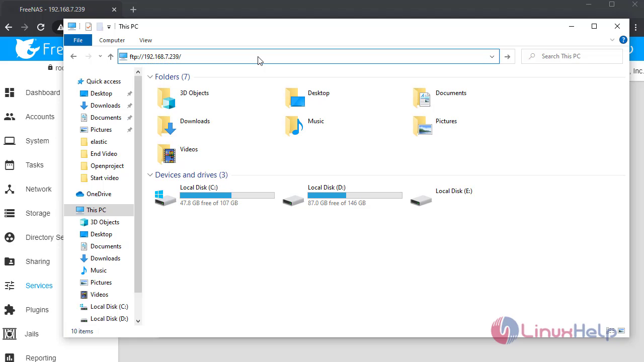Click the Properties quick access toolbar icon
Screen dimensions: 644x362
coord(89,27)
